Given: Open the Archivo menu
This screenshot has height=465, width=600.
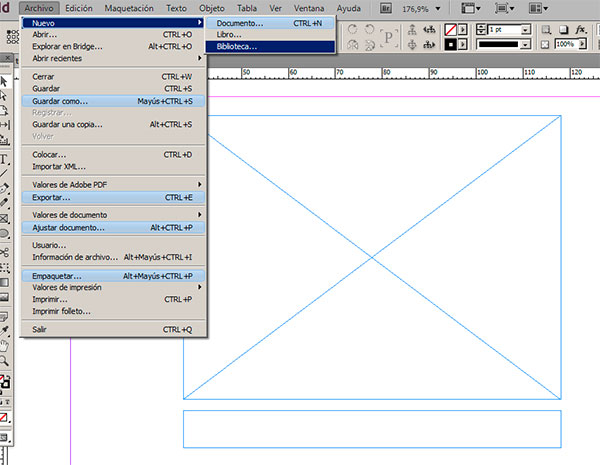Looking at the screenshot, I should tap(39, 8).
